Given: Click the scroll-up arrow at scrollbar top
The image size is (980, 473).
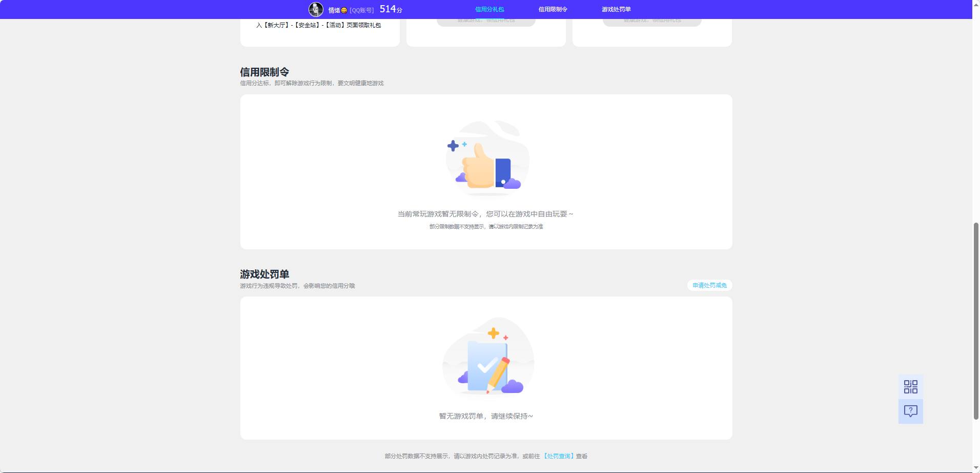Looking at the screenshot, I should pyautogui.click(x=975, y=4).
